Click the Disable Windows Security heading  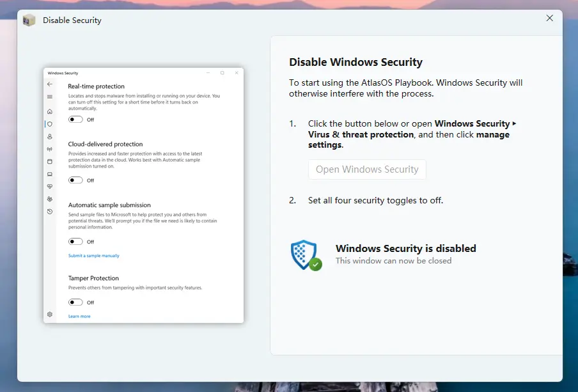tap(355, 62)
